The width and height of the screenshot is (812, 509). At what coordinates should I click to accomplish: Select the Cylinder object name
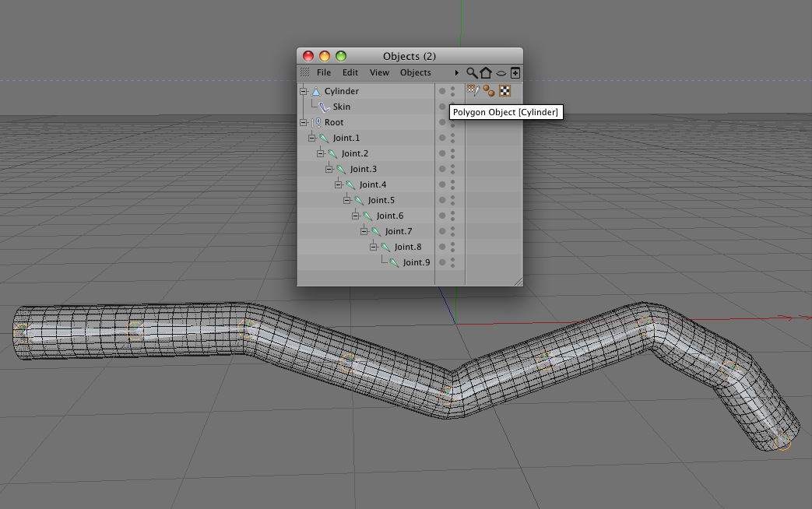pos(341,91)
